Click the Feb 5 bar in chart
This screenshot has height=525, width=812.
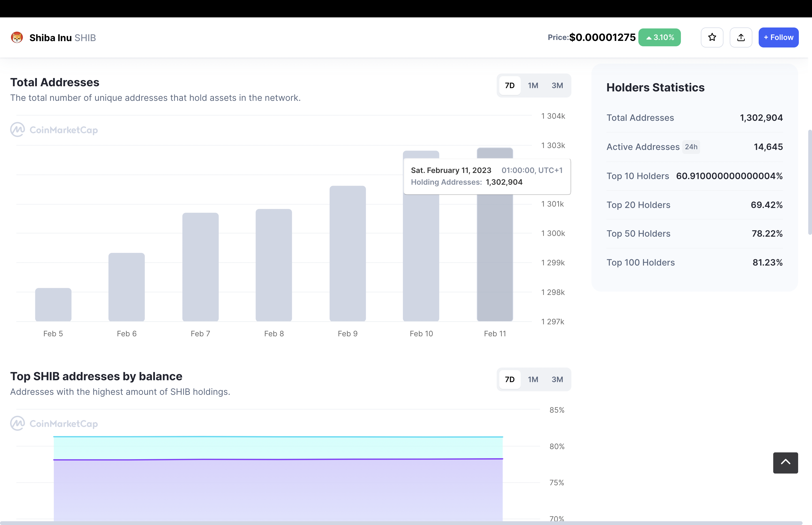(x=53, y=304)
